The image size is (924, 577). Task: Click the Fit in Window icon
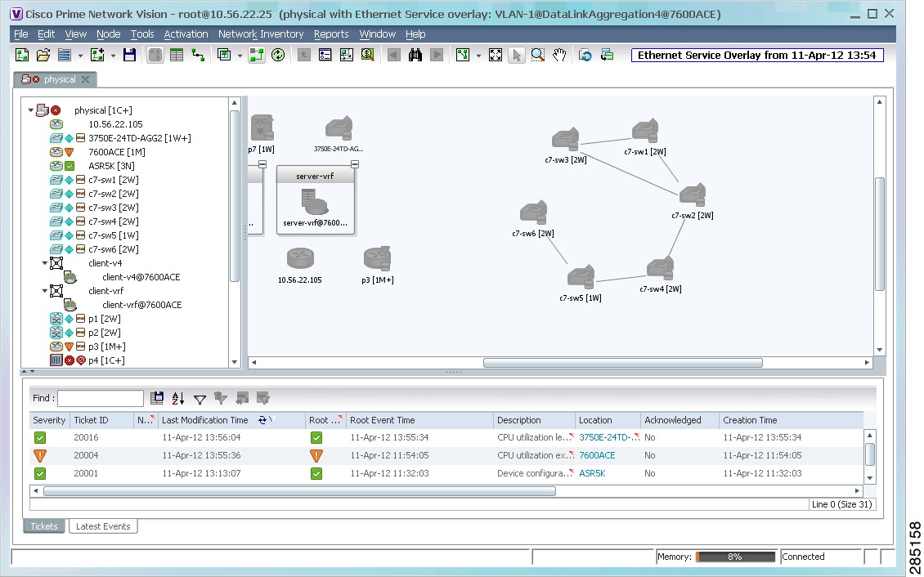pos(496,56)
